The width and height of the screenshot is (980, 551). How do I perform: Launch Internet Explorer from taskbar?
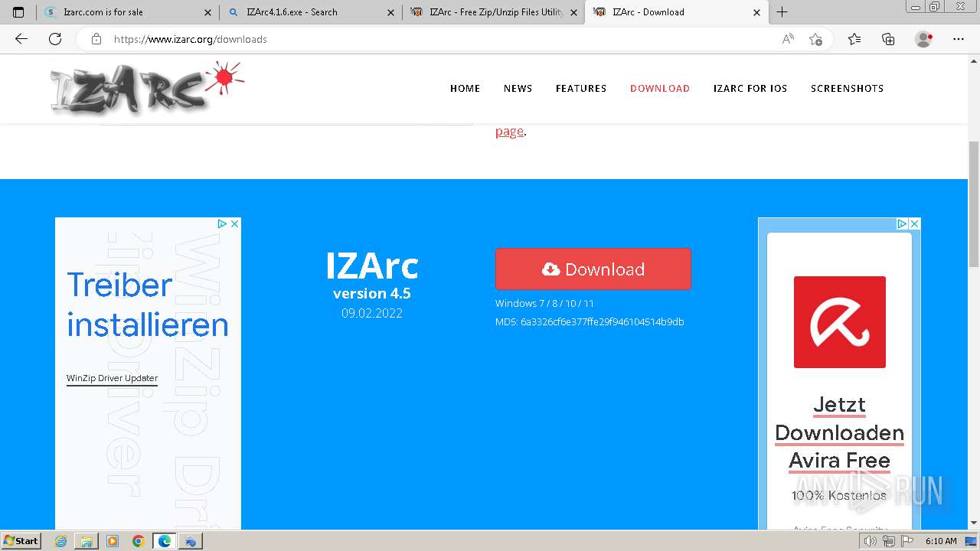pyautogui.click(x=60, y=541)
